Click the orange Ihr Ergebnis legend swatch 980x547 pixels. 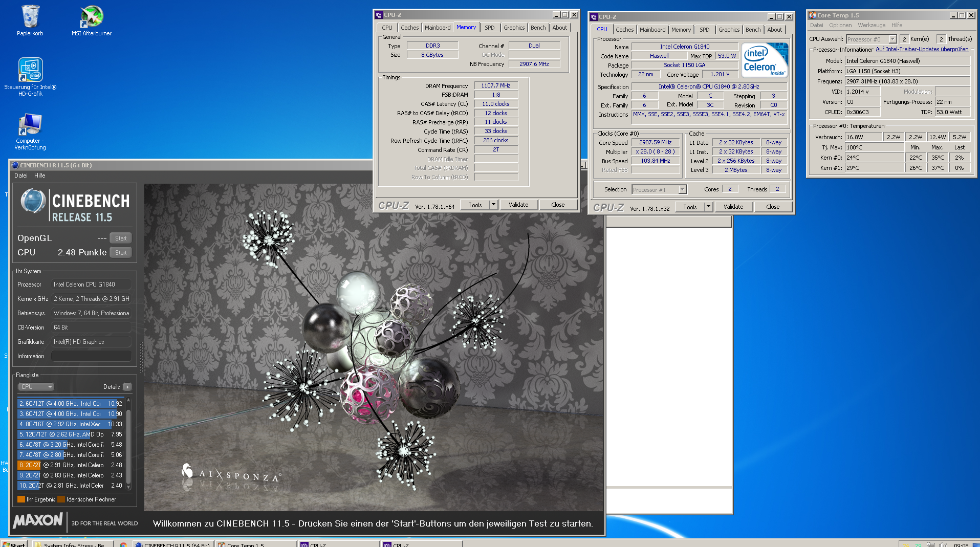click(x=21, y=499)
